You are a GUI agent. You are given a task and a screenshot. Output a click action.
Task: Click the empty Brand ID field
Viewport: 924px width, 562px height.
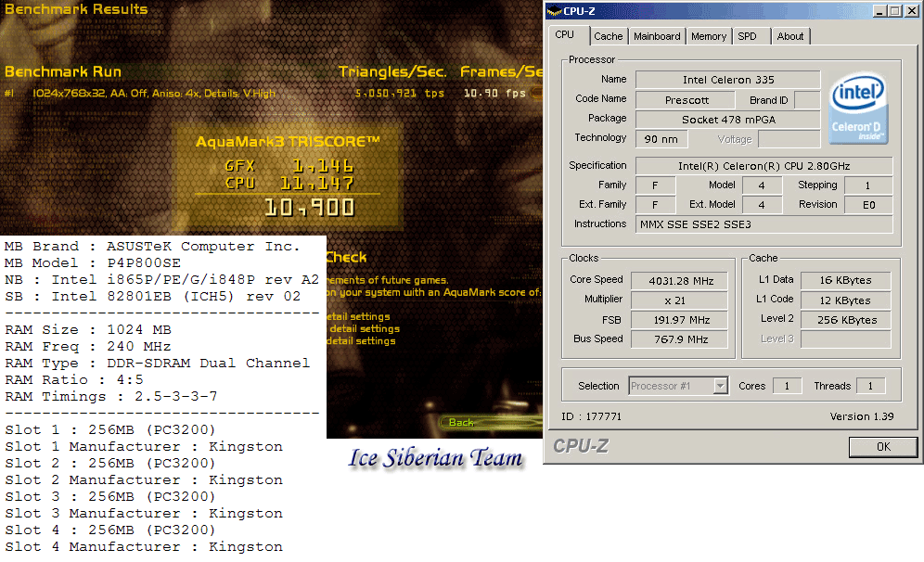(x=807, y=100)
